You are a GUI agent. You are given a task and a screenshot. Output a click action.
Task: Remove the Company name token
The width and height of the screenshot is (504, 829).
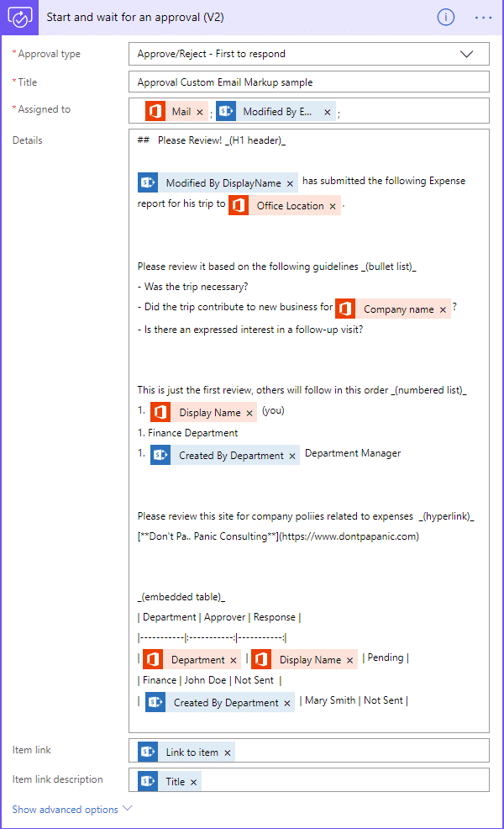click(443, 309)
